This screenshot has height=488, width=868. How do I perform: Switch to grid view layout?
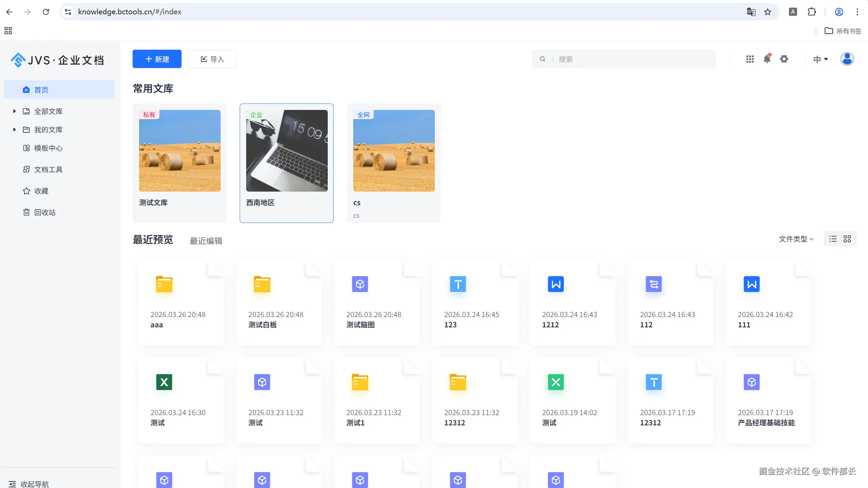pos(847,239)
